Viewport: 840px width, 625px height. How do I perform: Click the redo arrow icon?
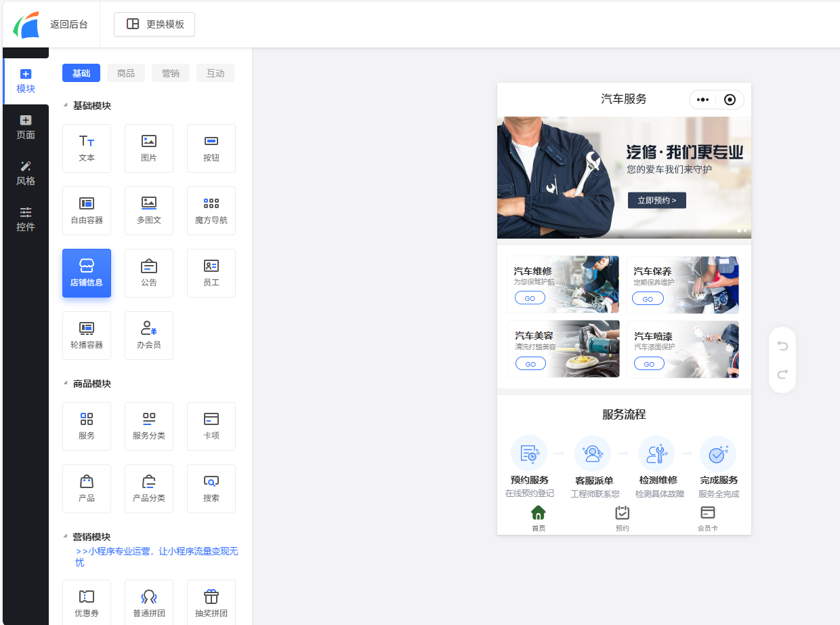pos(782,374)
